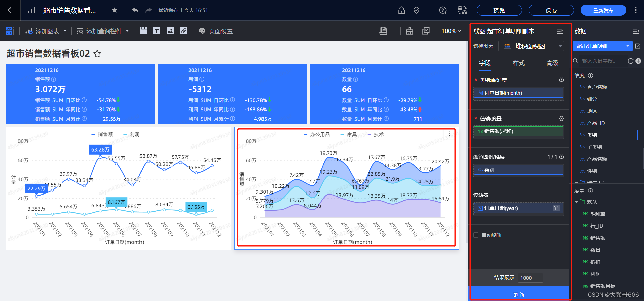Open the 堆积面积图 chart type dropdown
The height and width of the screenshot is (301, 644).
coord(531,46)
